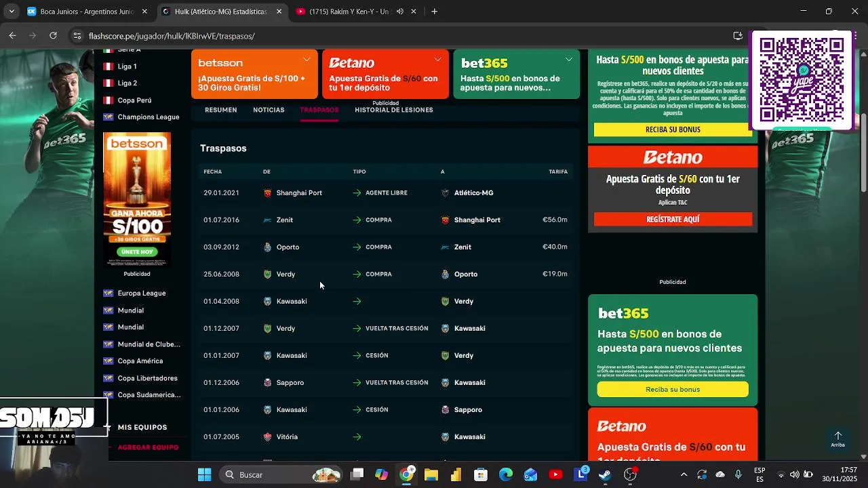Select the €19.0m transfer fee

[x=555, y=274]
